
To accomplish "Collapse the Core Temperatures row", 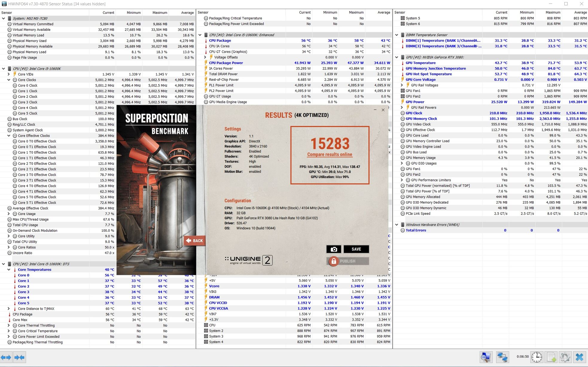I will pos(9,270).
